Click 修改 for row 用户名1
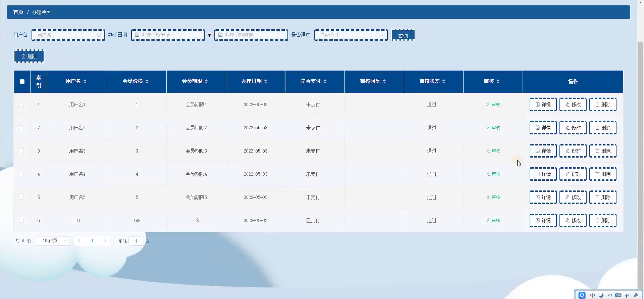Screen dimensions: 644x299 pyautogui.click(x=573, y=104)
